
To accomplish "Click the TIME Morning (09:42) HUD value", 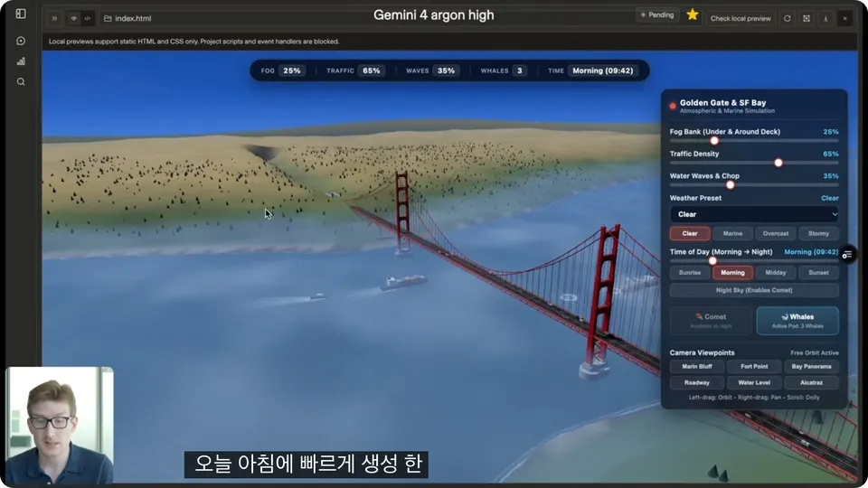I will click(x=602, y=70).
